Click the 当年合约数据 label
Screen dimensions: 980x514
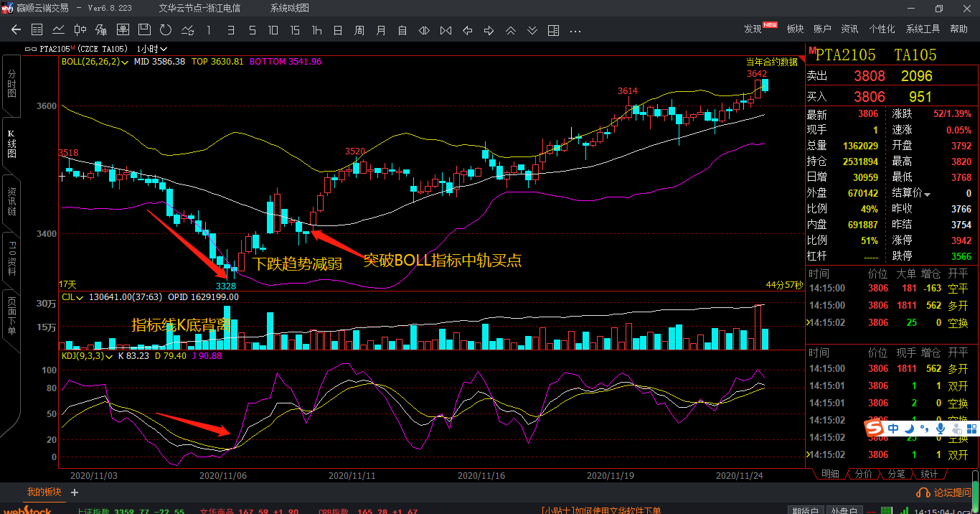pyautogui.click(x=772, y=62)
